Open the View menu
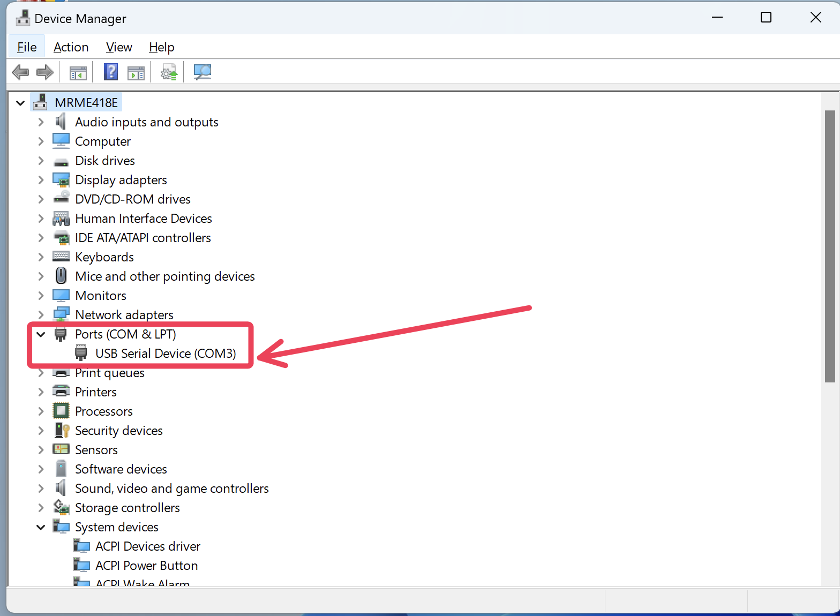The height and width of the screenshot is (616, 840). click(119, 47)
